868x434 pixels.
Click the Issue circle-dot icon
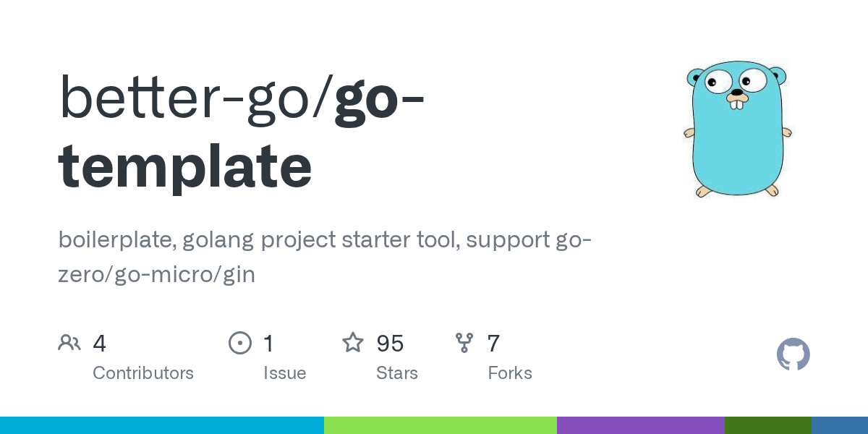(240, 343)
